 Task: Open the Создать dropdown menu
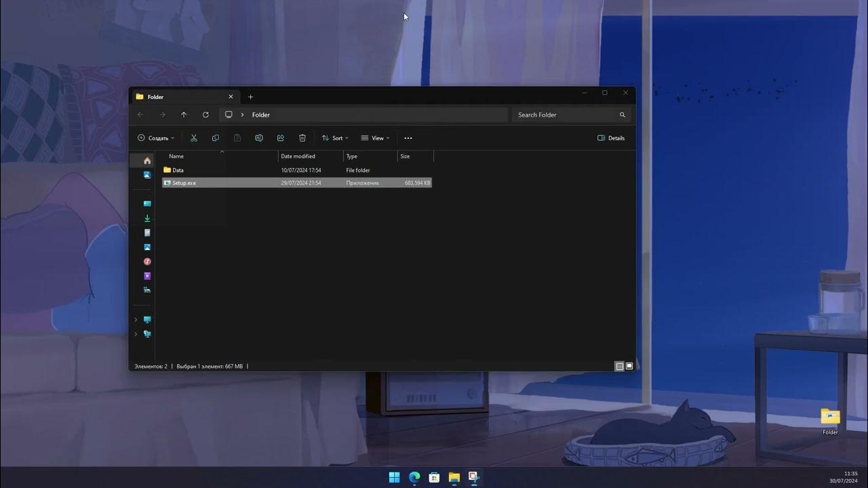156,138
